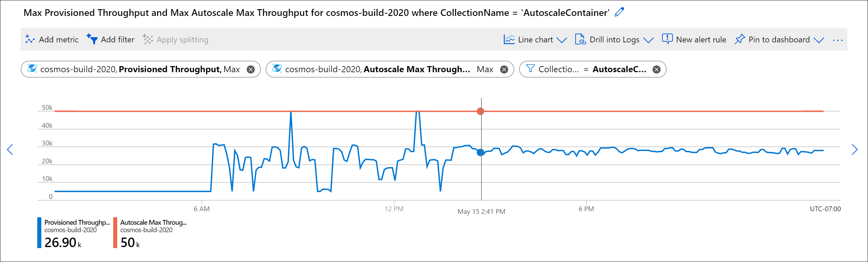Open the Pin to dashboard dropdown arrow
This screenshot has width=868, height=262.
[x=819, y=40]
